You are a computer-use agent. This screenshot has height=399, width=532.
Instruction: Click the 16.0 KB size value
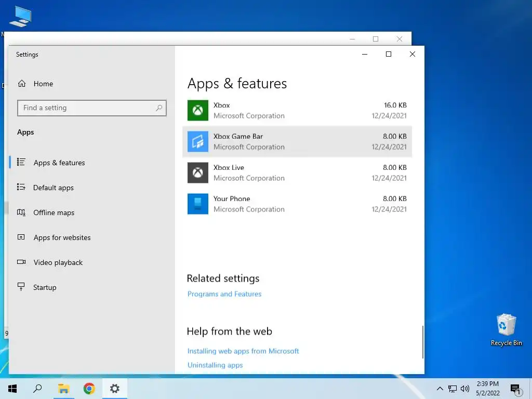pyautogui.click(x=395, y=105)
